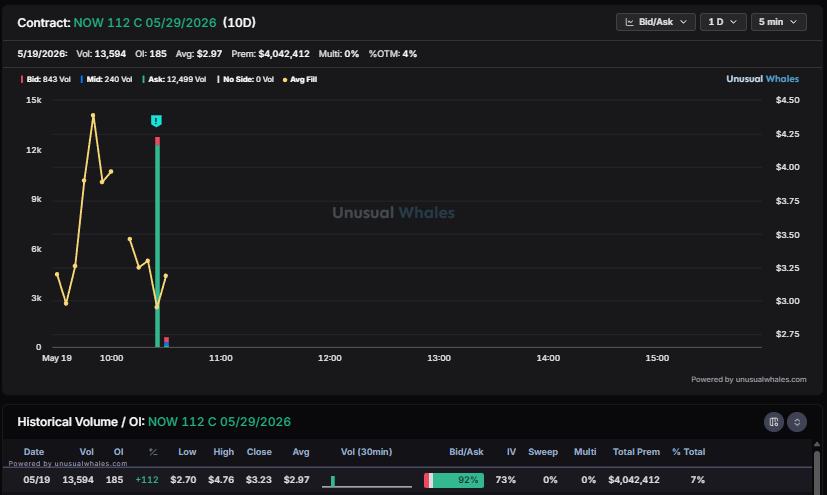Toggle the Avg Fill legend item
Viewport: 827px width, 495px height.
click(300, 80)
